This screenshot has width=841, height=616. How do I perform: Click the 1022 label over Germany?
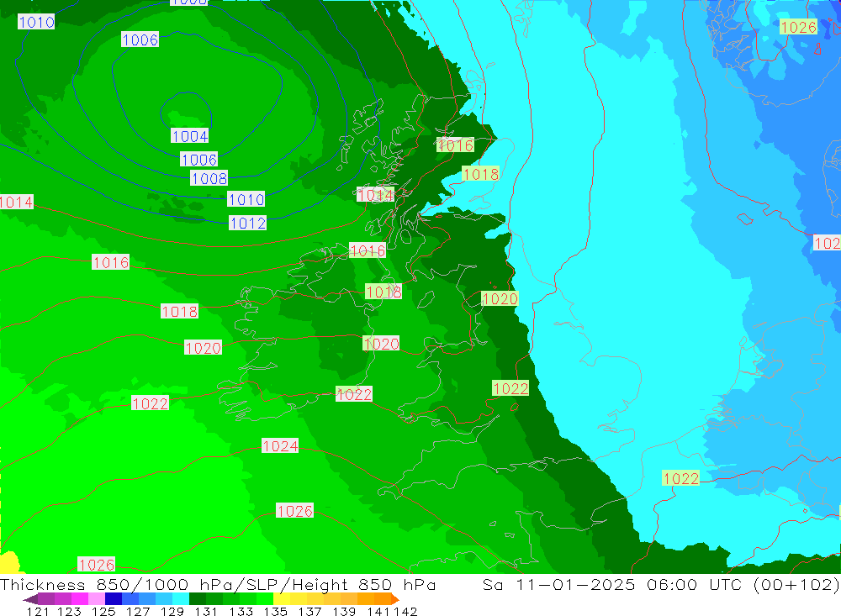coord(681,478)
